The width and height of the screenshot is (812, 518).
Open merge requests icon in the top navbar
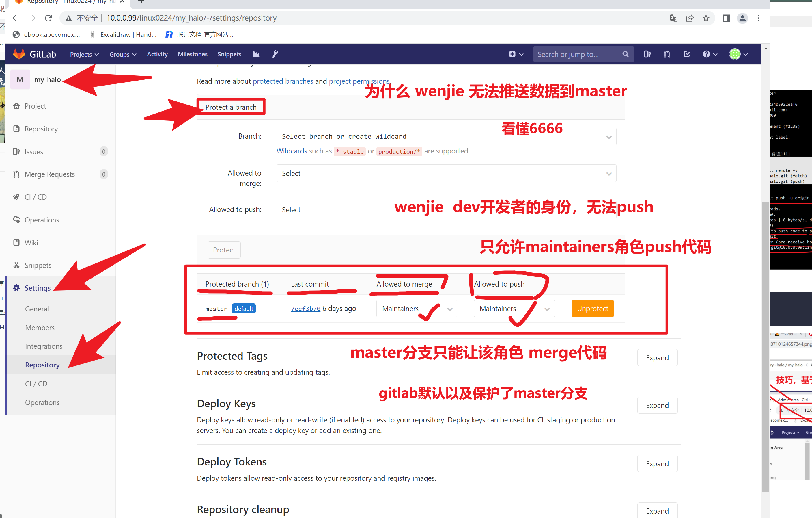click(x=667, y=54)
